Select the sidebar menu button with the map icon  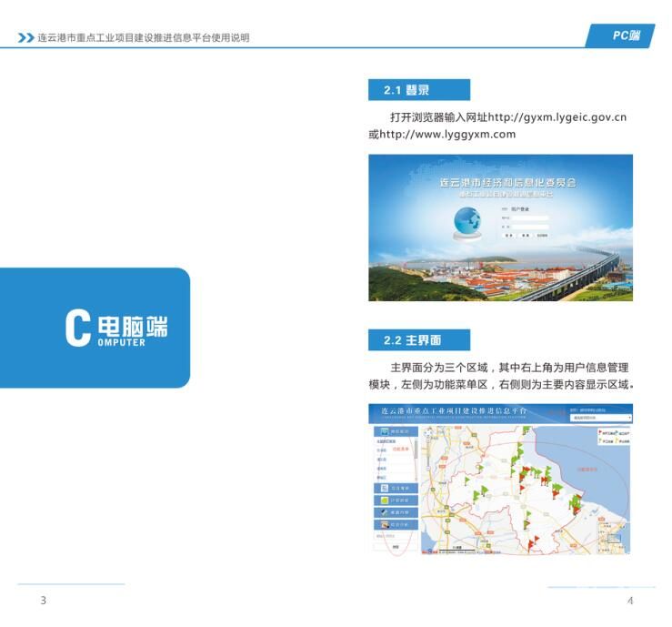[396, 431]
